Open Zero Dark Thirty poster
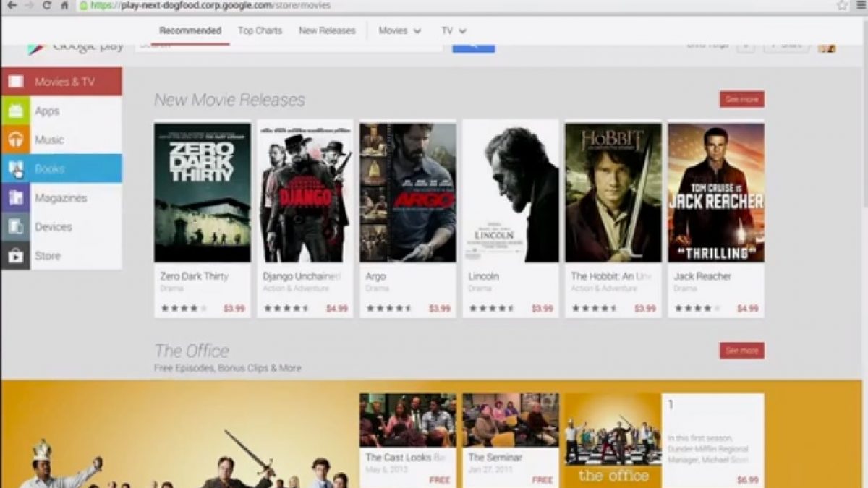 203,192
